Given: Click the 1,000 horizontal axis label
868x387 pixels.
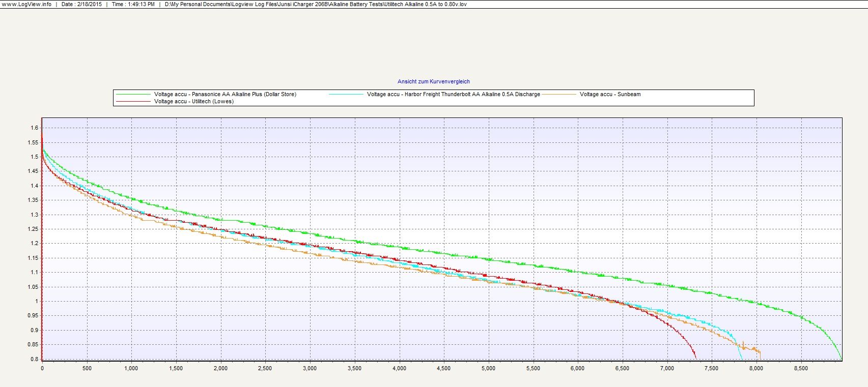Looking at the screenshot, I should coord(131,368).
